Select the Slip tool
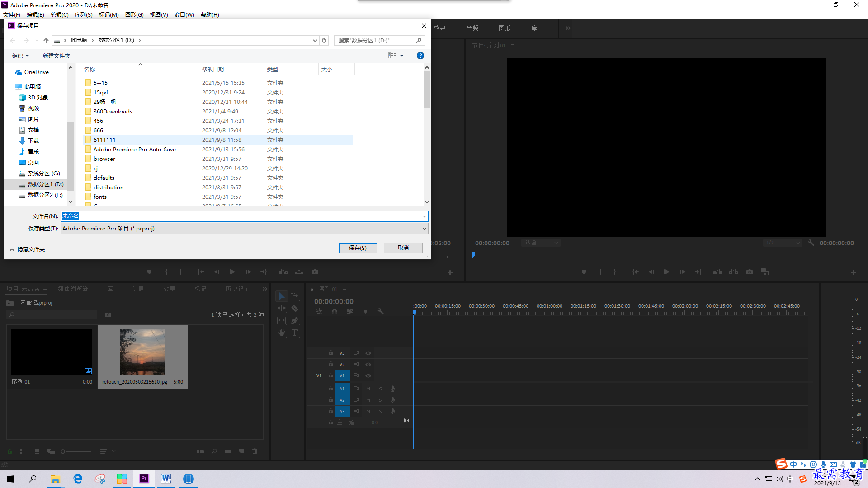The height and width of the screenshot is (488, 868). click(281, 320)
